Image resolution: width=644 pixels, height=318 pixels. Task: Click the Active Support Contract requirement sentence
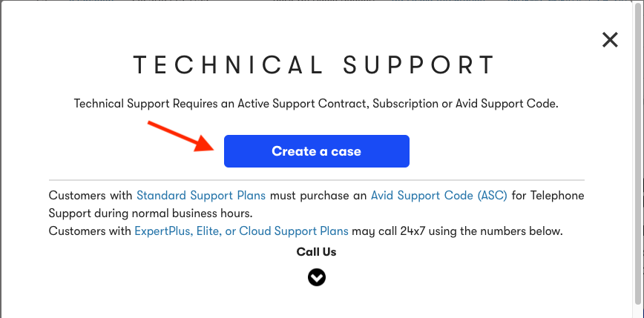pos(316,103)
